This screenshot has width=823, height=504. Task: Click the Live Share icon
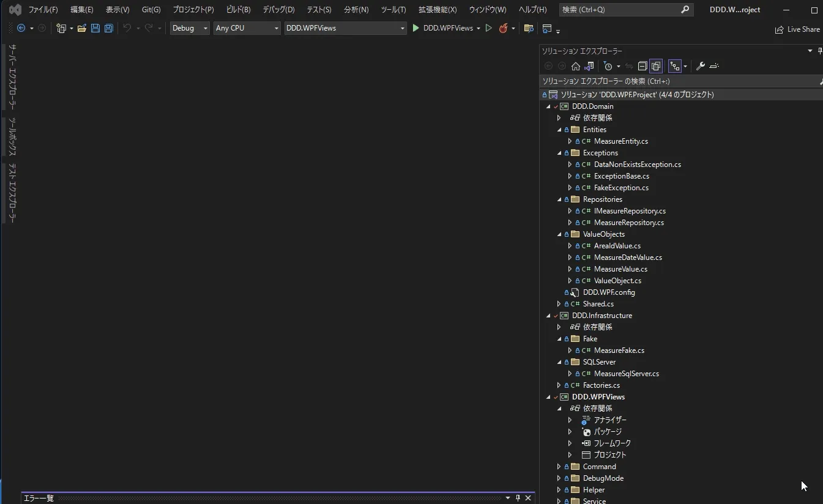[779, 29]
